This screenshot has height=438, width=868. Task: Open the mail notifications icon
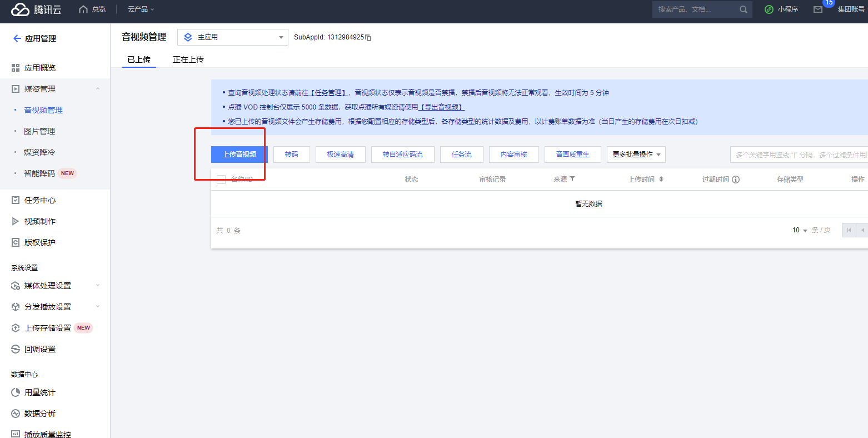click(817, 9)
